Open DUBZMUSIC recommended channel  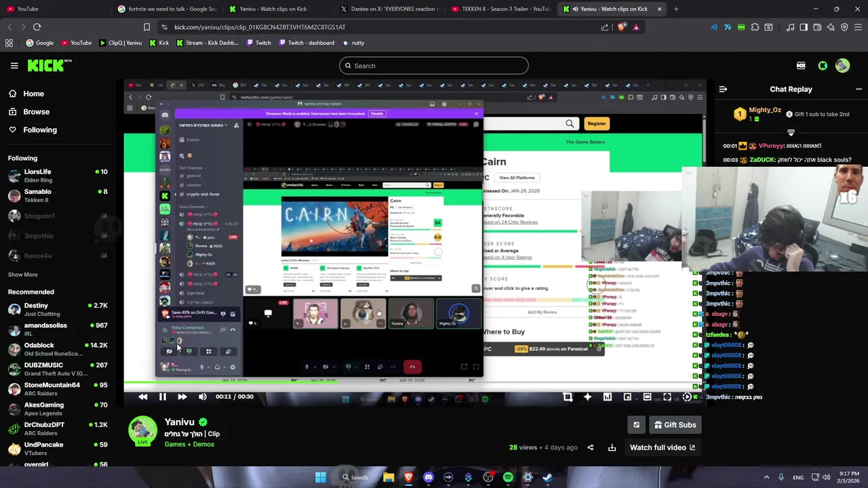(58, 369)
